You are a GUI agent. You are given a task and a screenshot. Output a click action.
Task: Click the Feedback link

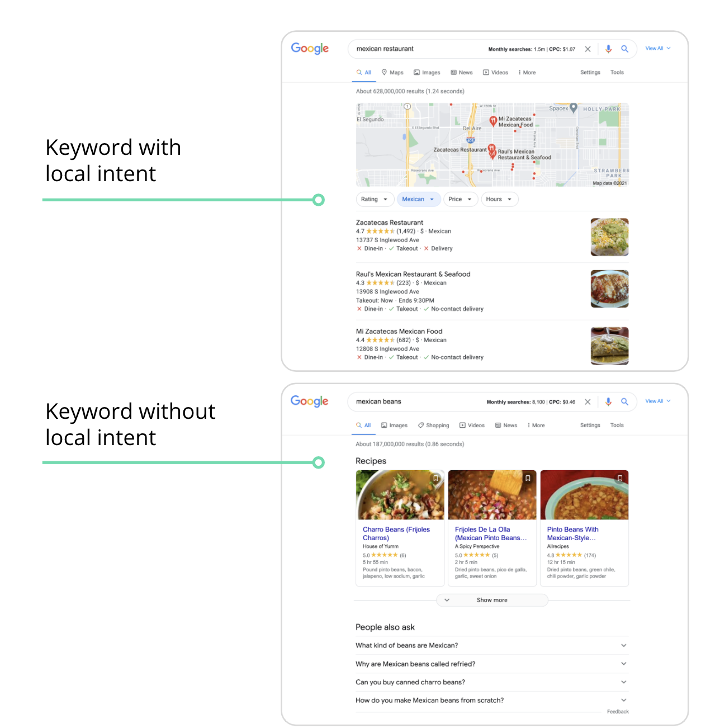point(618,711)
